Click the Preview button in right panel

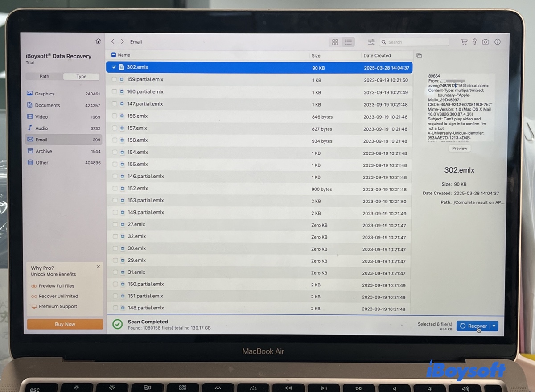459,148
